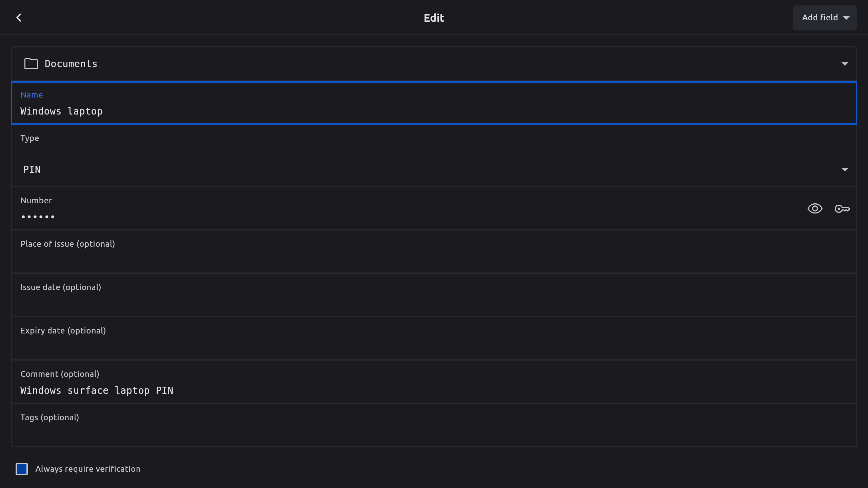Toggle Always require verification checkbox

coord(22,469)
